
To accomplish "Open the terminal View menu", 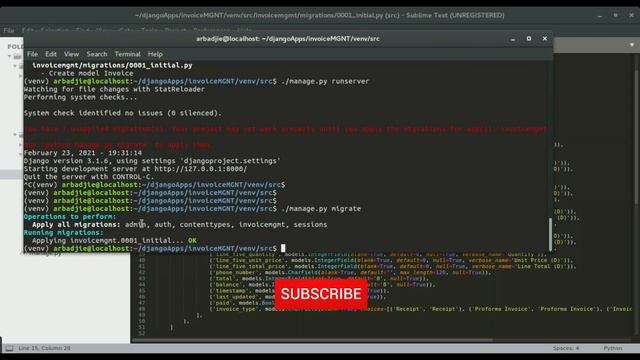I will click(71, 54).
